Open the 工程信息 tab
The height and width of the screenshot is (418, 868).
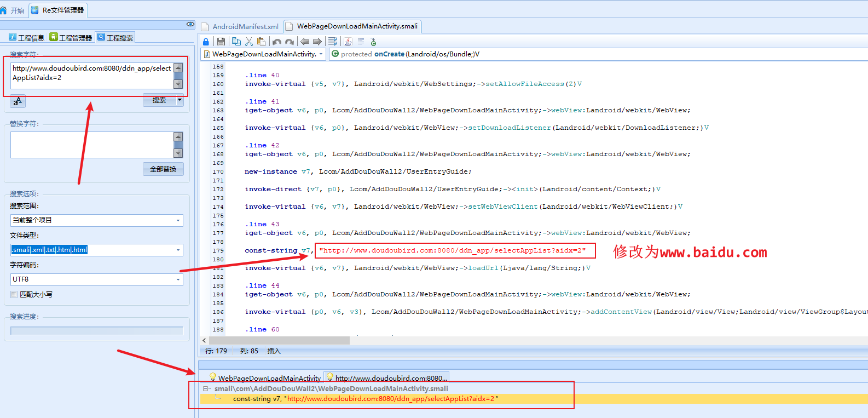click(x=26, y=37)
